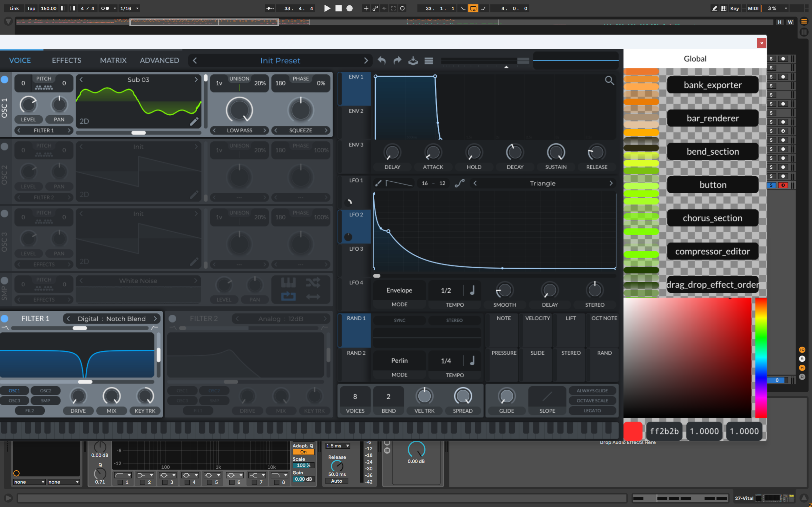Click the save preset icon
This screenshot has height=507, width=812.
tap(413, 61)
